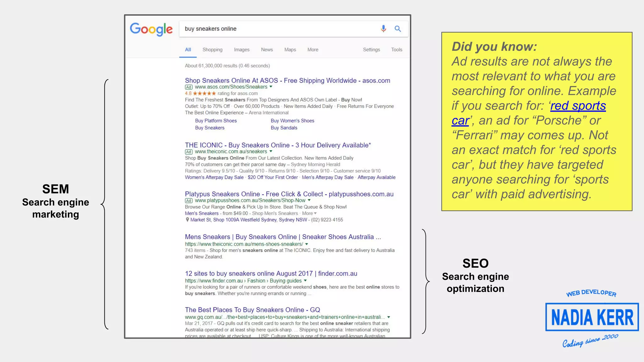The width and height of the screenshot is (644, 362).
Task: Open the News tab
Action: 267,50
